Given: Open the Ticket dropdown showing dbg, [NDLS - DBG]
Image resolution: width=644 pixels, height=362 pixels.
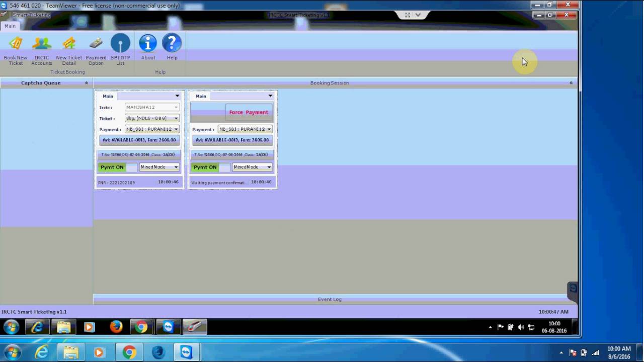Looking at the screenshot, I should coord(152,118).
